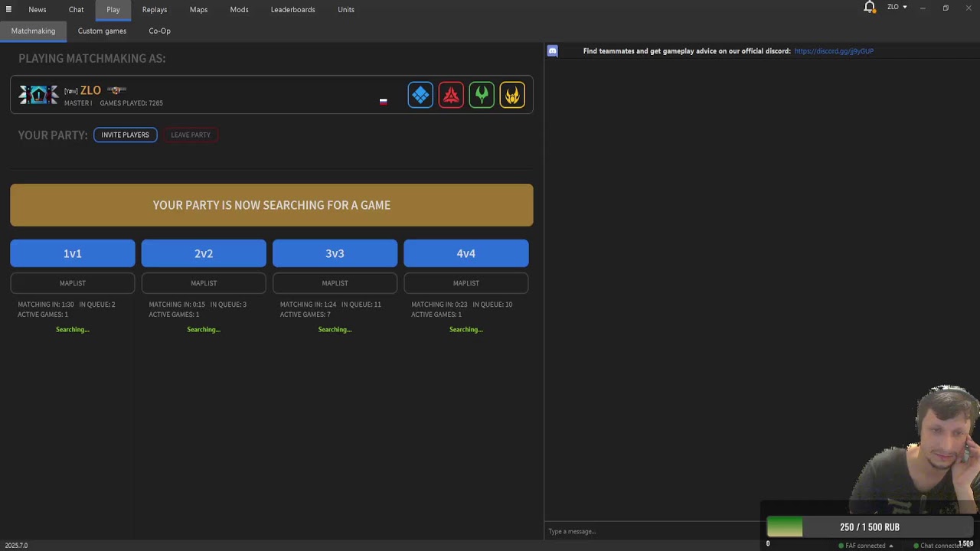Expand the FAF connected status menu
This screenshot has width=980, height=551.
865,546
